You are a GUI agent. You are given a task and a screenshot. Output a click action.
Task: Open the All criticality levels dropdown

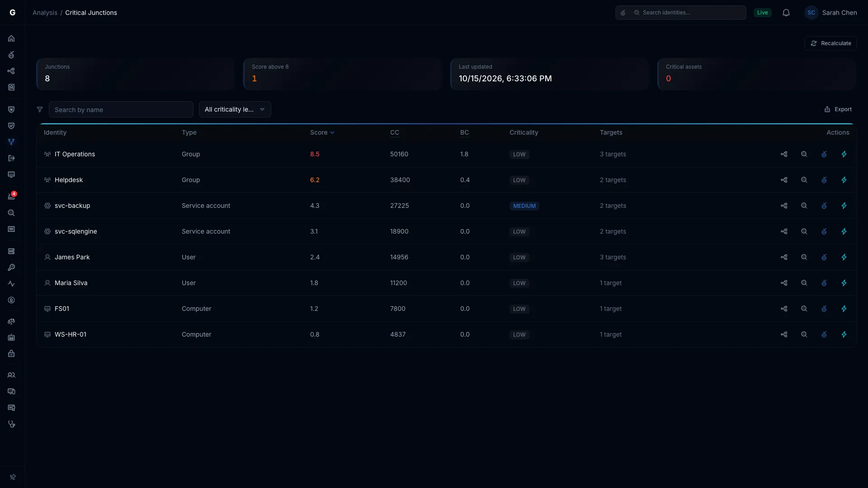point(235,109)
